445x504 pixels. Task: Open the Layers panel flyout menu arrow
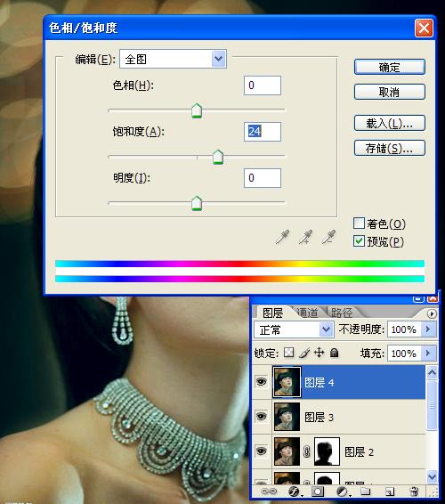pos(432,313)
